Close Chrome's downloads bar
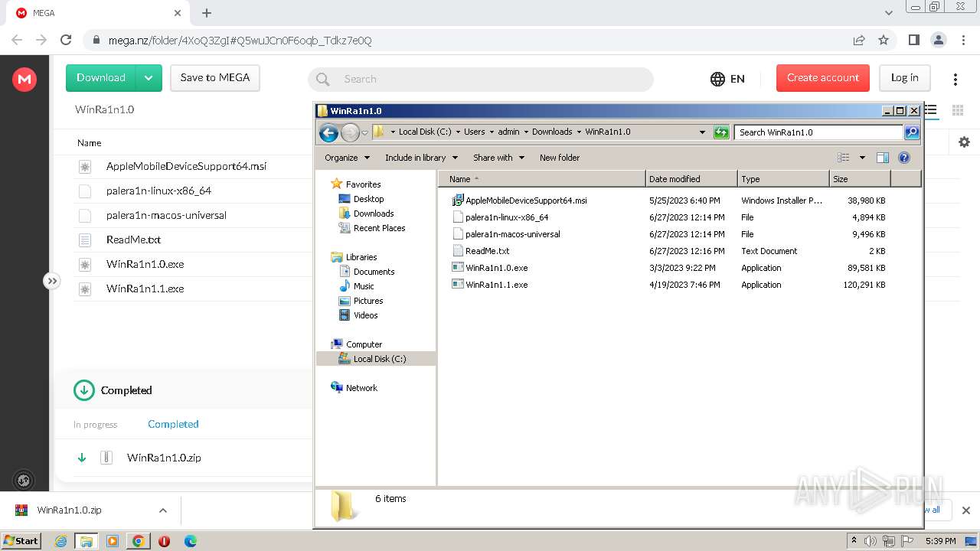 point(966,510)
